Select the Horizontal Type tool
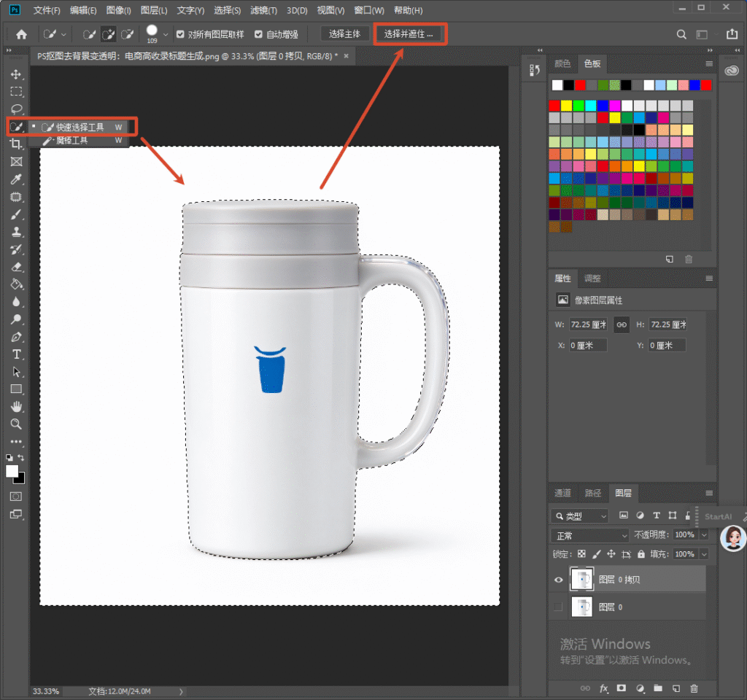 (x=16, y=354)
